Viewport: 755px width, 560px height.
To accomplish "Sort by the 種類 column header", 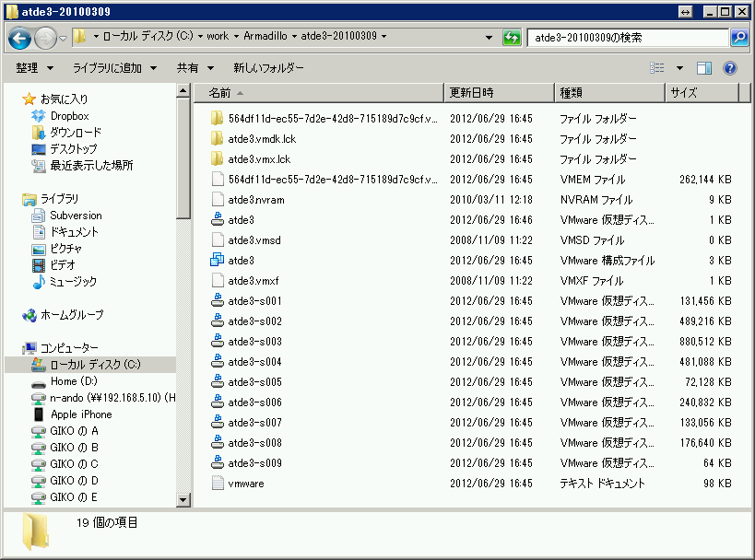I will pyautogui.click(x=609, y=93).
